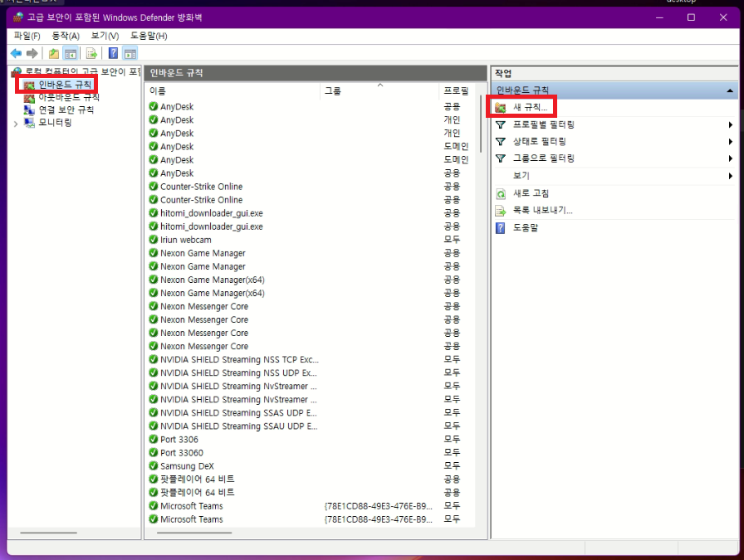Click the export list toolbar icon
Viewport: 744px width, 560px height.
point(91,54)
